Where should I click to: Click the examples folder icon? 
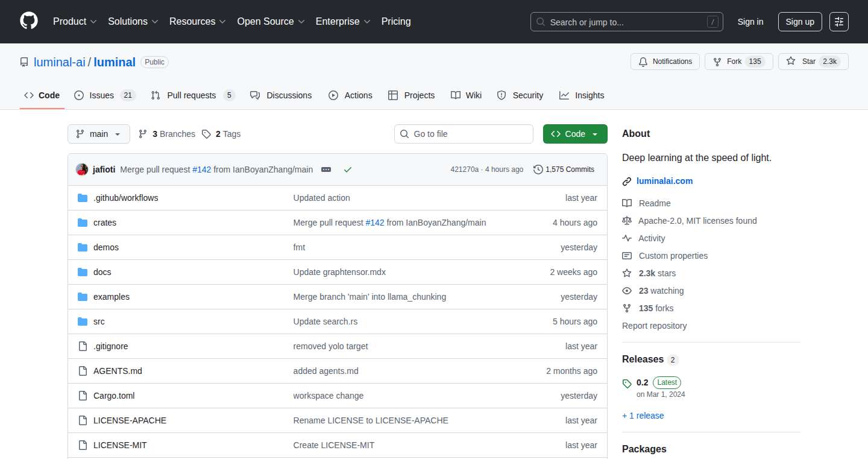click(x=83, y=297)
